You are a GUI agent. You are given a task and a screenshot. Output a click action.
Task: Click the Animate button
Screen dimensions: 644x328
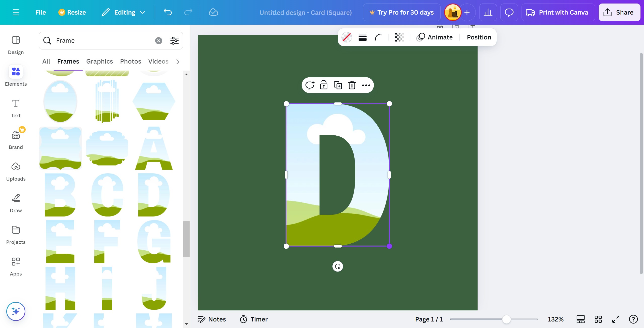[x=435, y=37]
